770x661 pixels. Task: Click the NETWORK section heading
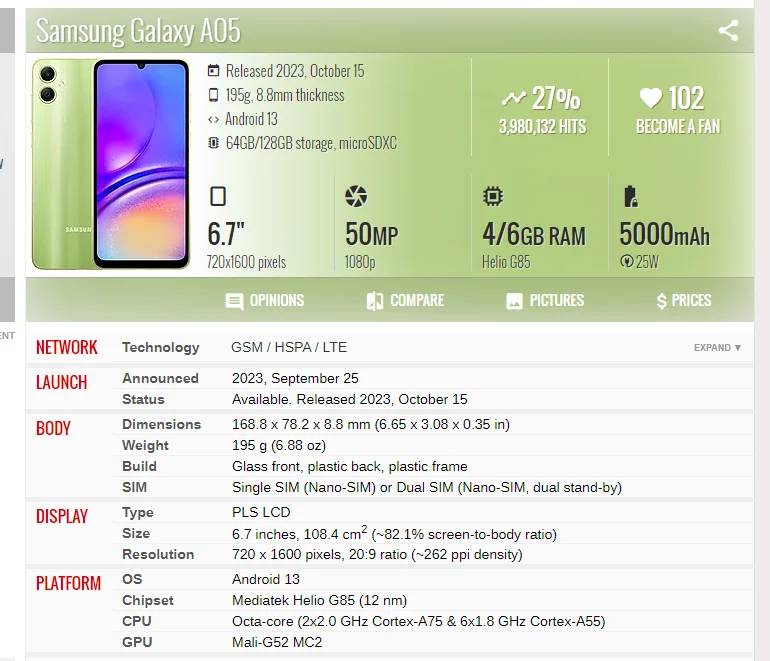[67, 347]
